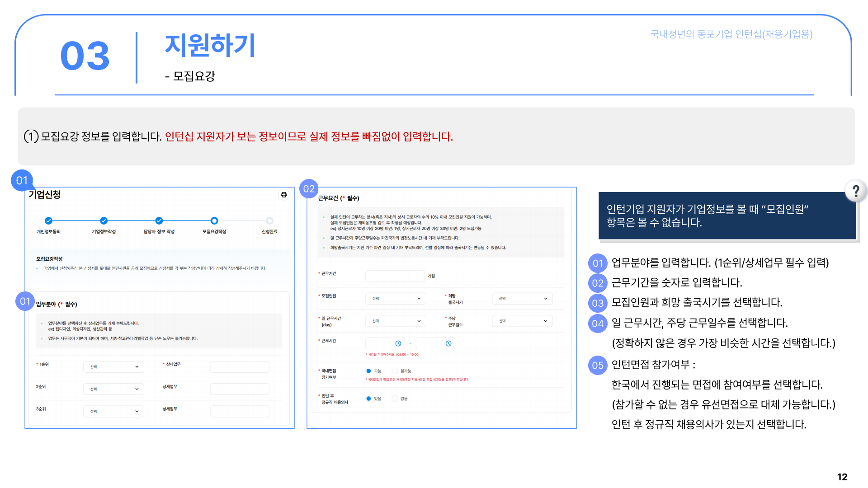Click the 1순위 상세업무 text field
Image resolution: width=868 pixels, height=488 pixels.
point(239,366)
